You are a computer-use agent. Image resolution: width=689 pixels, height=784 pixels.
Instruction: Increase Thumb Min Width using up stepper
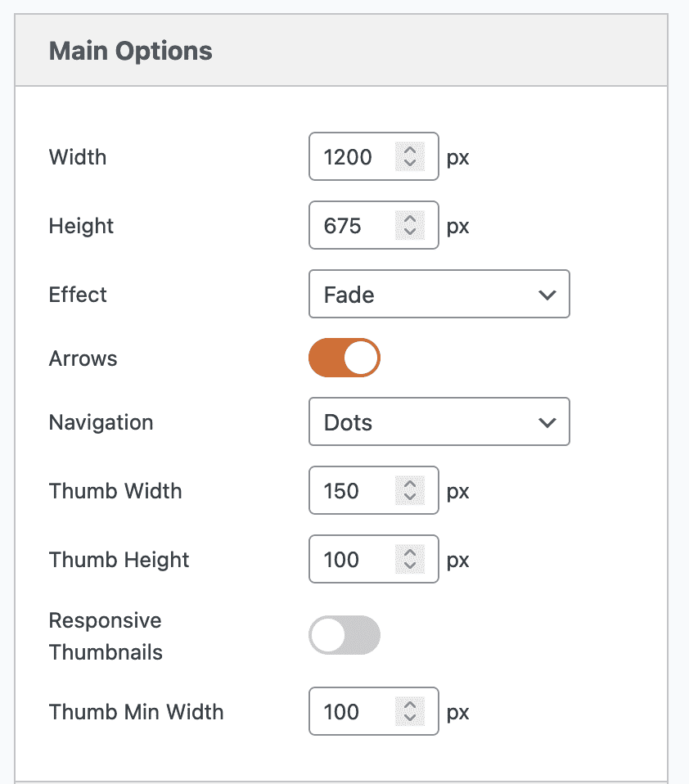pos(410,705)
